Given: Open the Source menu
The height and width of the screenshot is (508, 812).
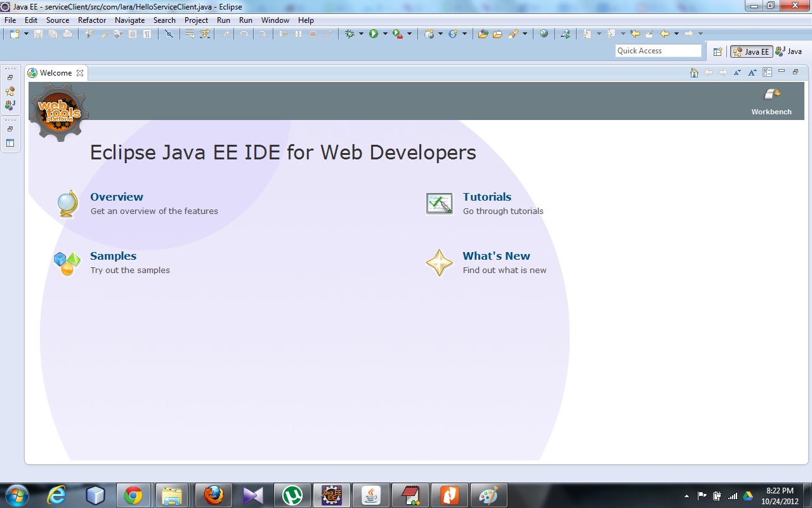Looking at the screenshot, I should (58, 20).
